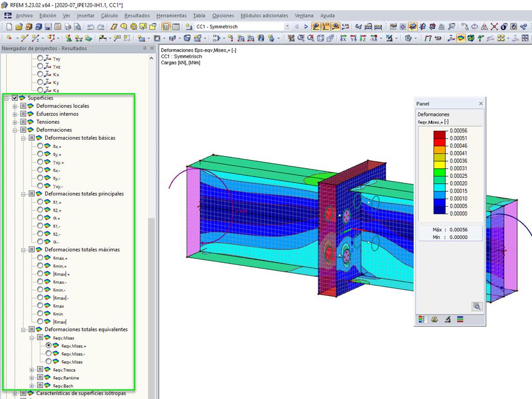Pin the project navigator panel
This screenshot has width=532, height=399.
tap(145, 48)
